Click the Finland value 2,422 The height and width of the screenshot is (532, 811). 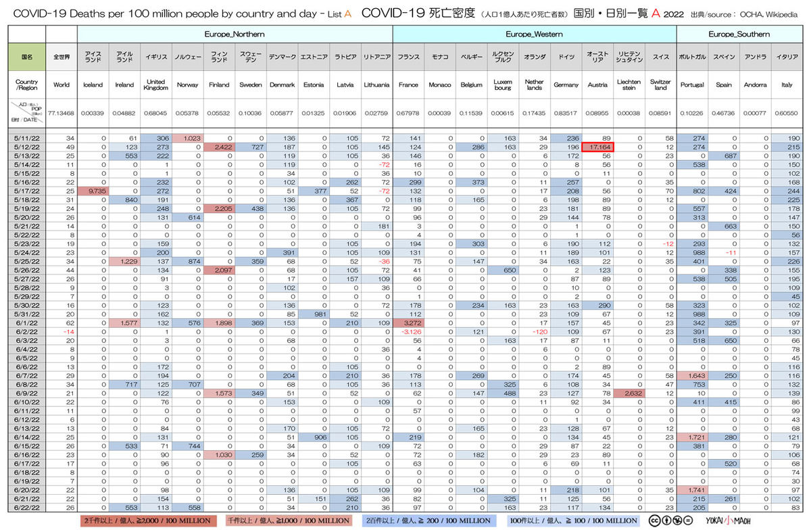218,146
